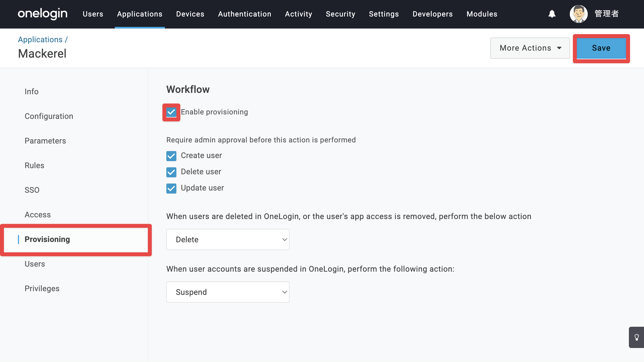Open the Modules top menu
This screenshot has height=362, width=644.
[x=482, y=14]
